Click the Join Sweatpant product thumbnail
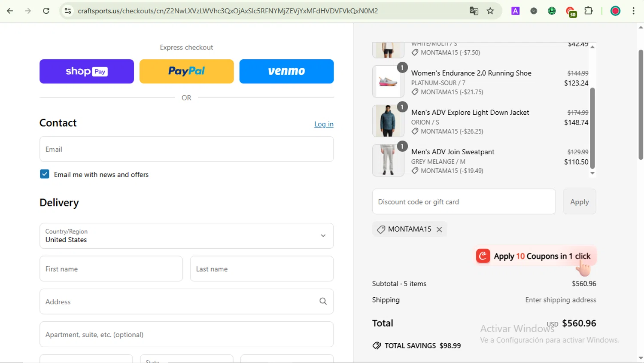This screenshot has width=644, height=363. pos(388,161)
